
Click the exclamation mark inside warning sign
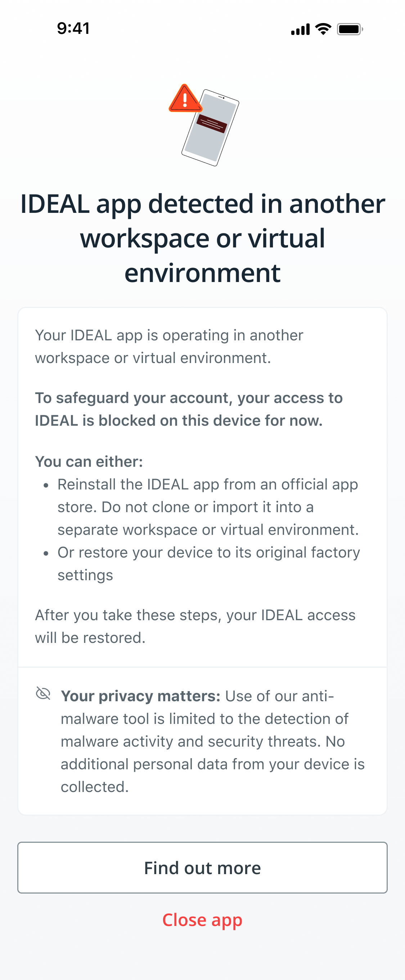pyautogui.click(x=185, y=100)
